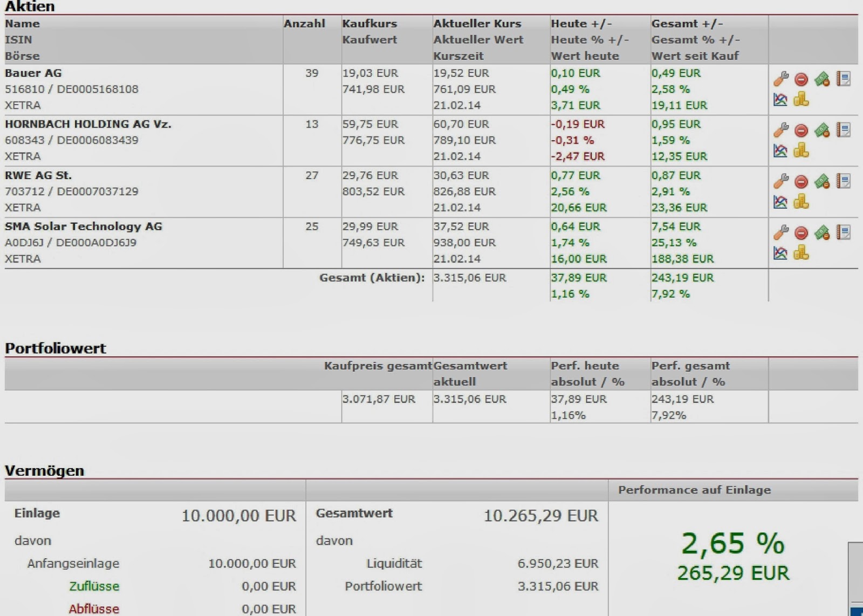Click the wrench edit icon for HORNBACH HOLDING
The image size is (863, 616).
[x=780, y=130]
